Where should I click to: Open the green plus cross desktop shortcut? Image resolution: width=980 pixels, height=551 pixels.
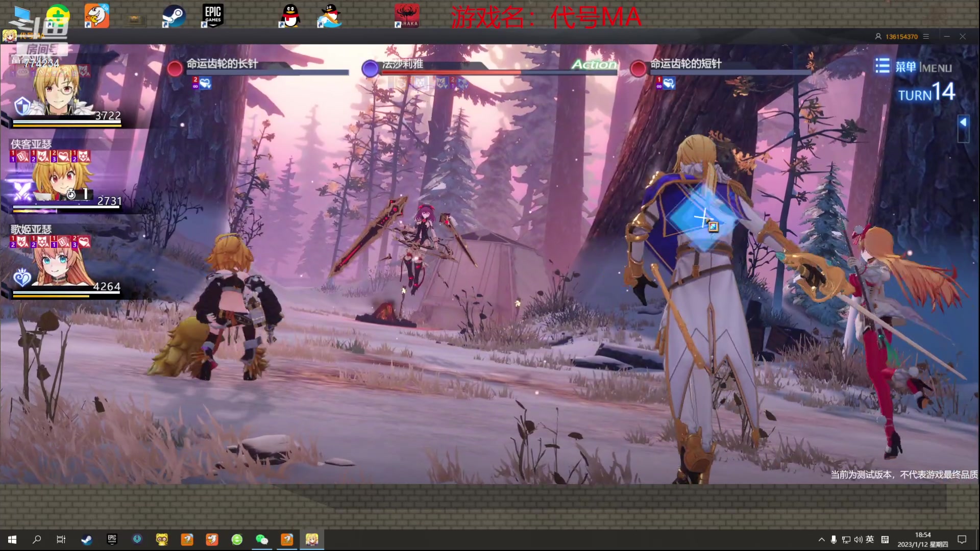coord(58,15)
